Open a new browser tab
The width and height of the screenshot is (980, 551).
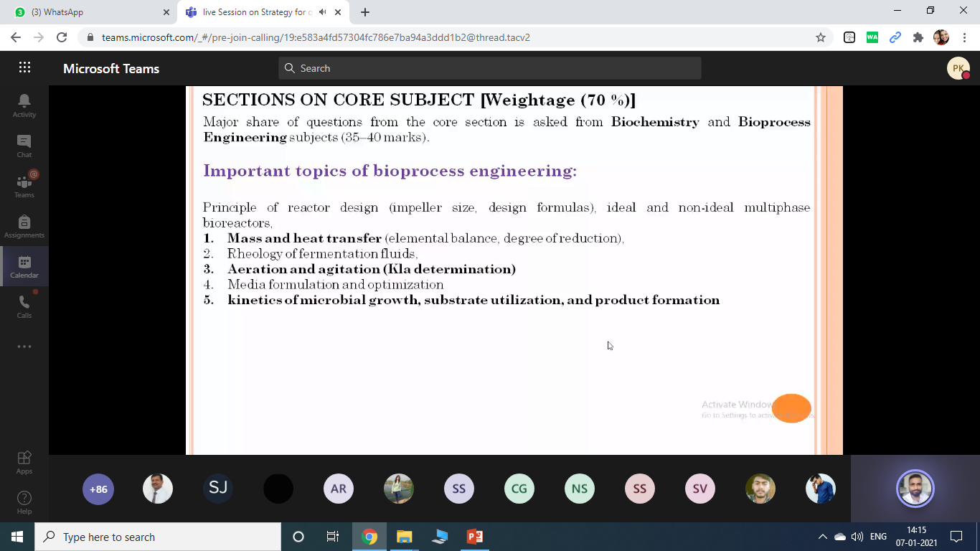coord(365,12)
